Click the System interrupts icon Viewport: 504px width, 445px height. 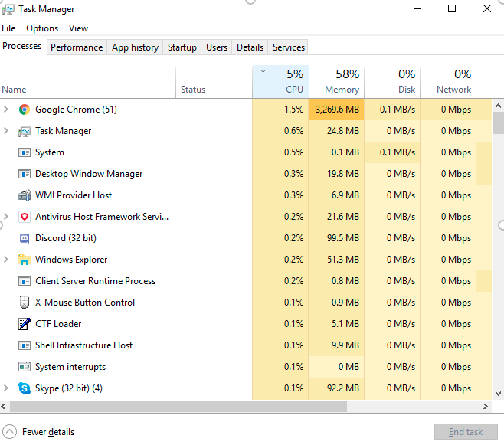click(25, 367)
